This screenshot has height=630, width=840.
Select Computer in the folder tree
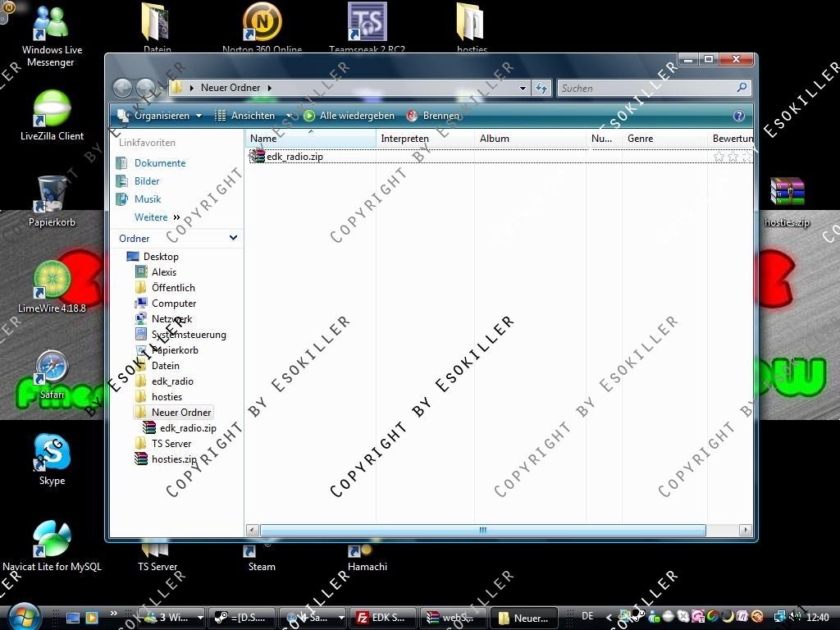pos(174,304)
